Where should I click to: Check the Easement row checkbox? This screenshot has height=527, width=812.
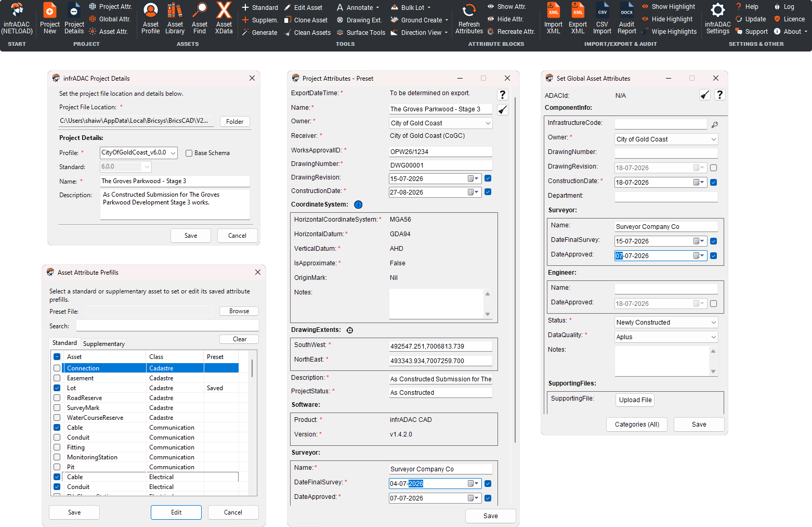click(x=57, y=378)
